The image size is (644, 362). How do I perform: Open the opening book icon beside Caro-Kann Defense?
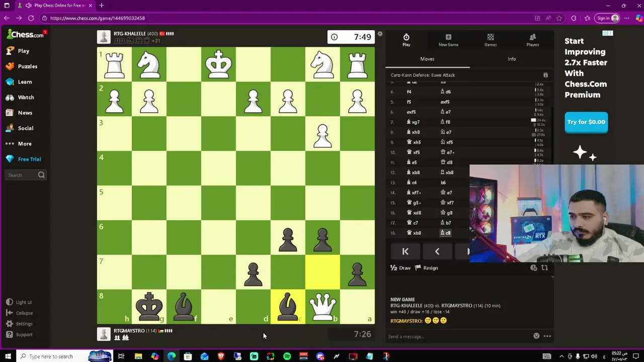click(545, 75)
